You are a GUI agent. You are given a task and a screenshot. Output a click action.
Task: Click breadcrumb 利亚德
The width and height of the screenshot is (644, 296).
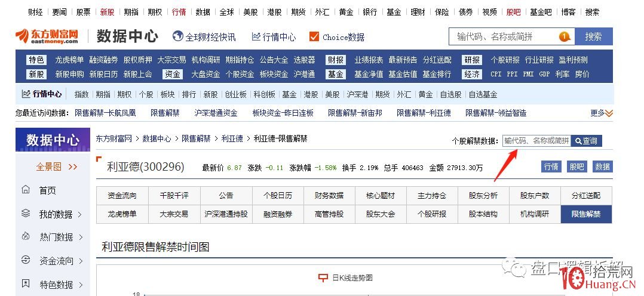(x=232, y=139)
